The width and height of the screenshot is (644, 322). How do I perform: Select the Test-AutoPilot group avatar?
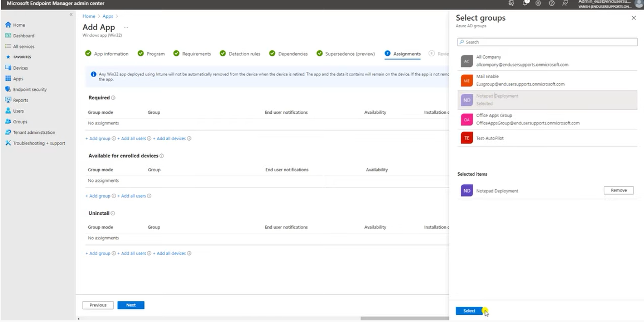(467, 138)
